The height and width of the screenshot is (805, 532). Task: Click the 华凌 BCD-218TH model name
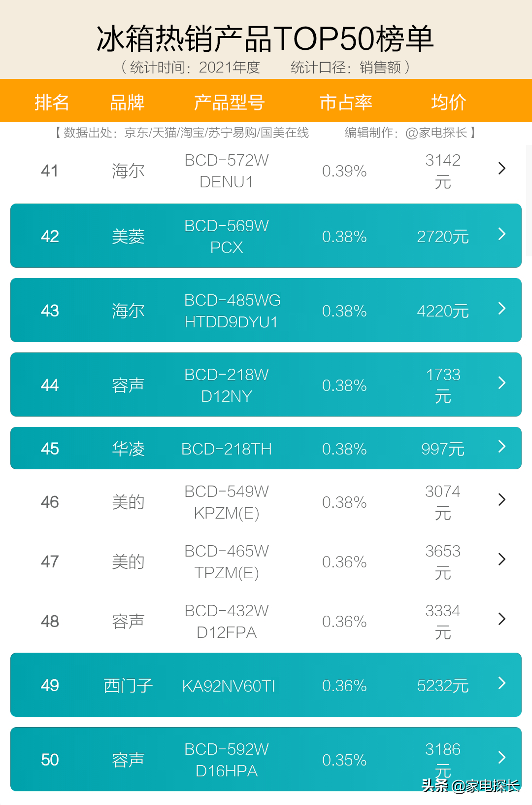click(x=227, y=449)
